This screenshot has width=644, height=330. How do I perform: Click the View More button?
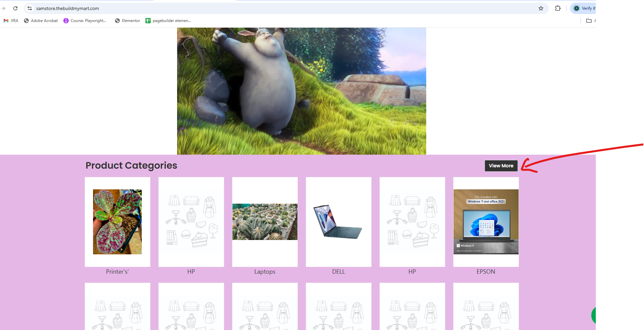tap(501, 166)
